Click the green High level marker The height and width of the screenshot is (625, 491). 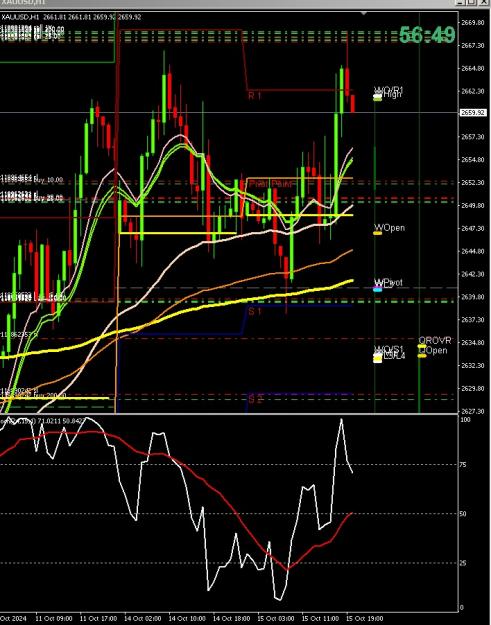(377, 99)
